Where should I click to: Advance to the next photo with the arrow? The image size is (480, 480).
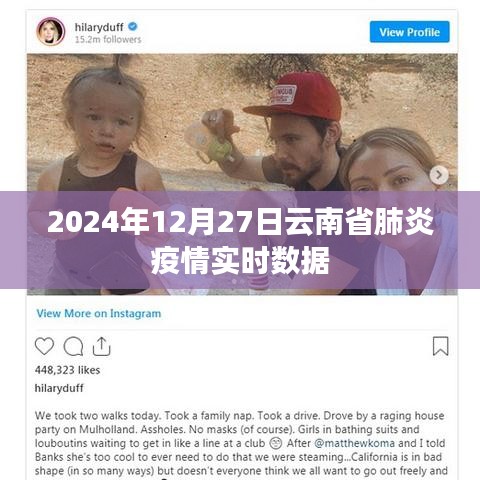coord(439,175)
